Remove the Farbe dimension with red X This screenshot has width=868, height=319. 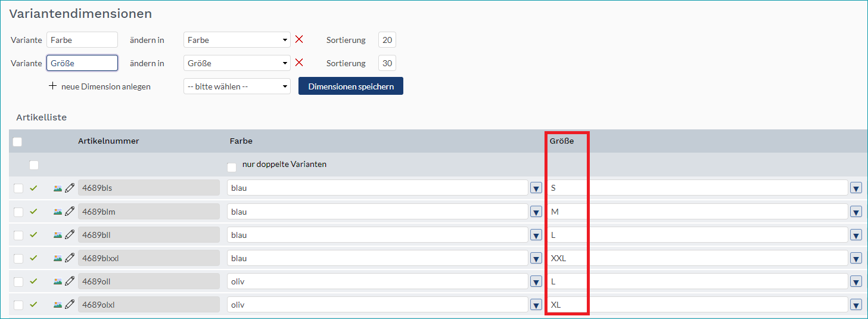pyautogui.click(x=299, y=39)
